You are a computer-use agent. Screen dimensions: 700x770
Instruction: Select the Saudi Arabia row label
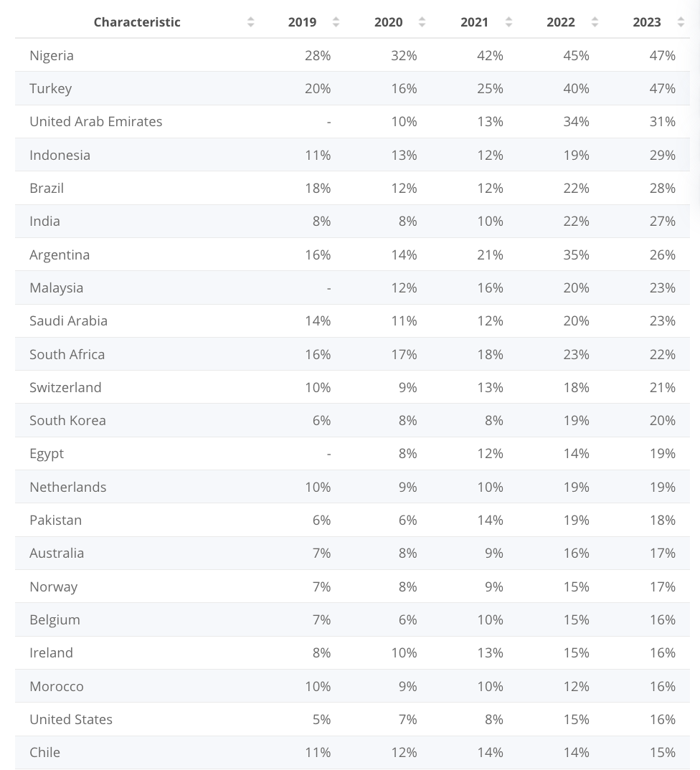click(x=68, y=320)
